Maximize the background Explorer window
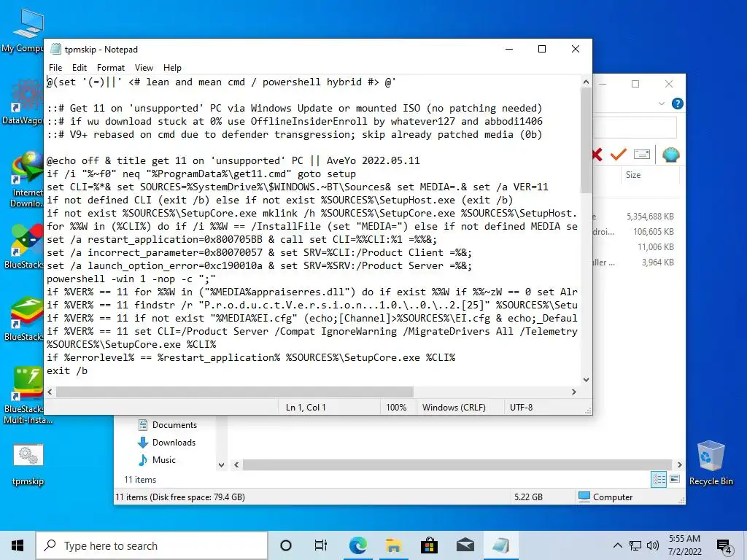 (635, 84)
